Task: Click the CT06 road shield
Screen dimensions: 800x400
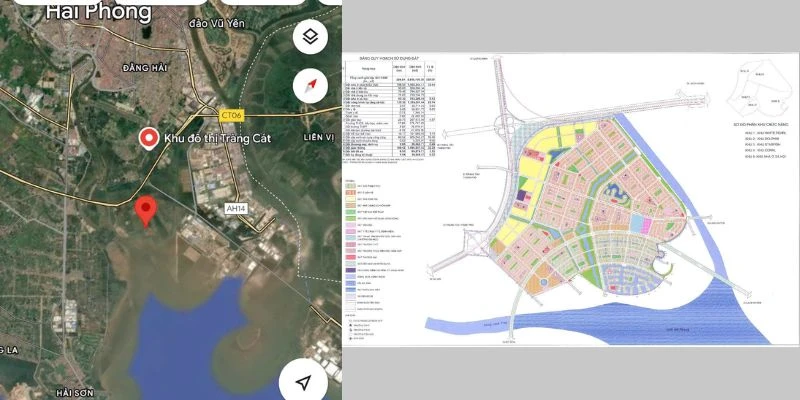Action: [232, 115]
